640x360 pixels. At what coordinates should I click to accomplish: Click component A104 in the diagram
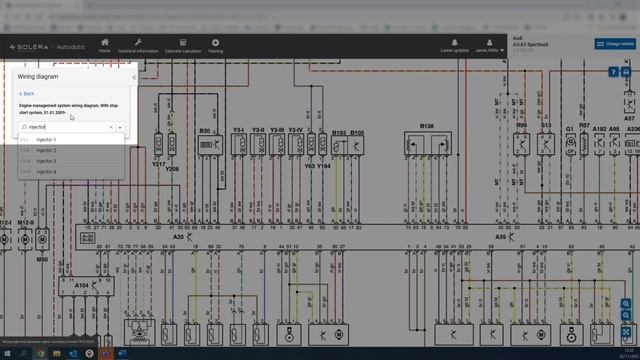[86, 286]
